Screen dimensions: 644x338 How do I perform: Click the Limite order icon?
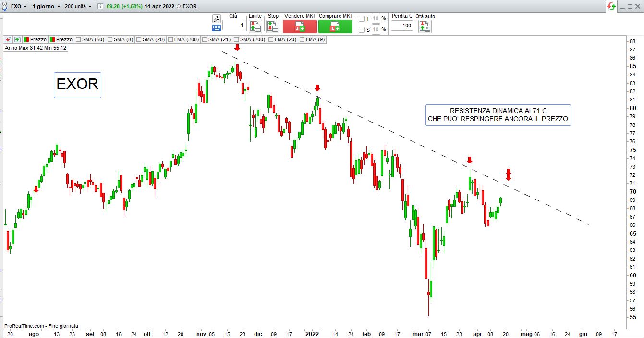(255, 26)
